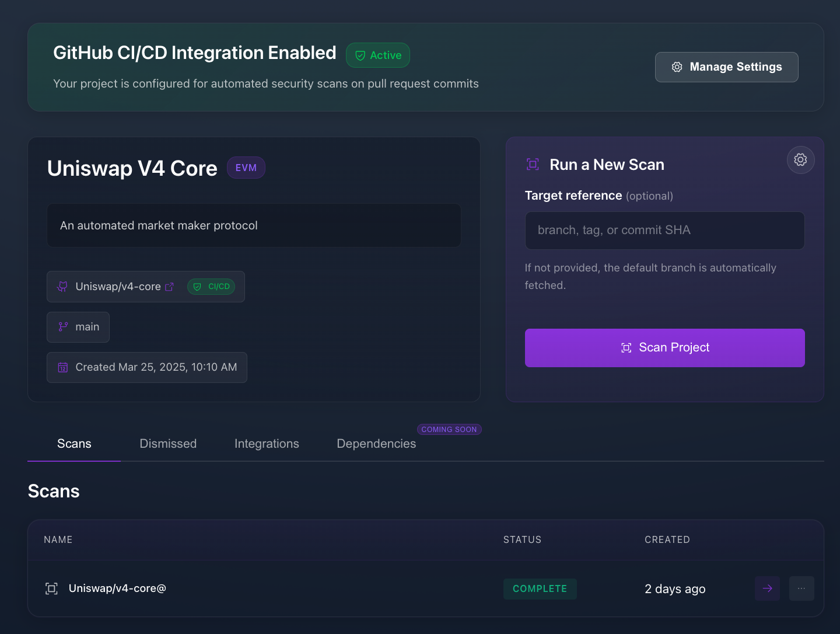The image size is (840, 634).
Task: Click the Manage Settings button
Action: click(x=726, y=67)
